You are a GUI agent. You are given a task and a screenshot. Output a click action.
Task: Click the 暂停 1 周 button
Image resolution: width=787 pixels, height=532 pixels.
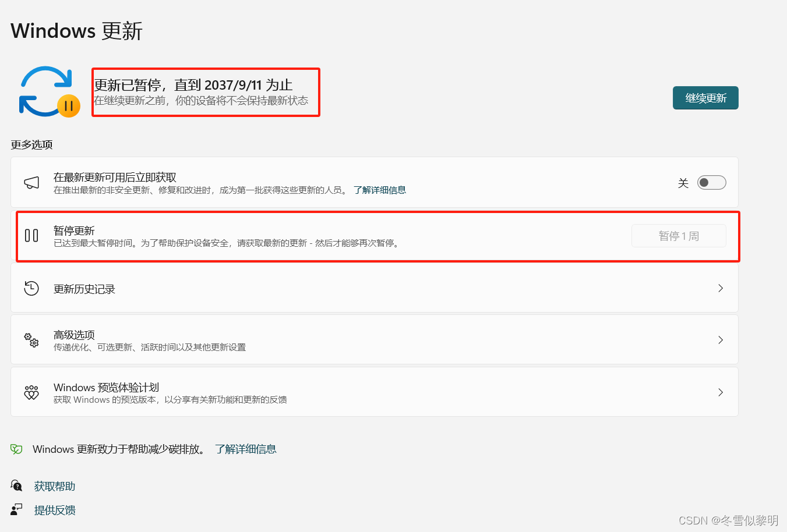click(x=679, y=236)
